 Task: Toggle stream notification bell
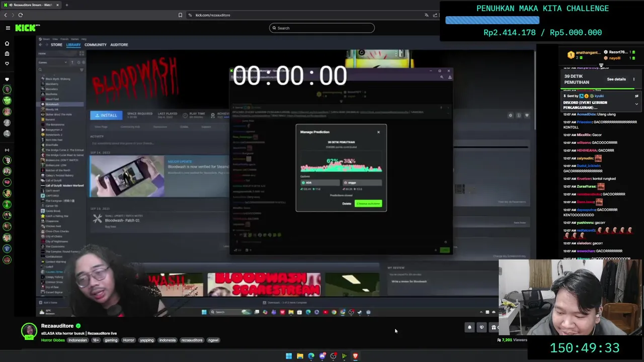pyautogui.click(x=469, y=327)
